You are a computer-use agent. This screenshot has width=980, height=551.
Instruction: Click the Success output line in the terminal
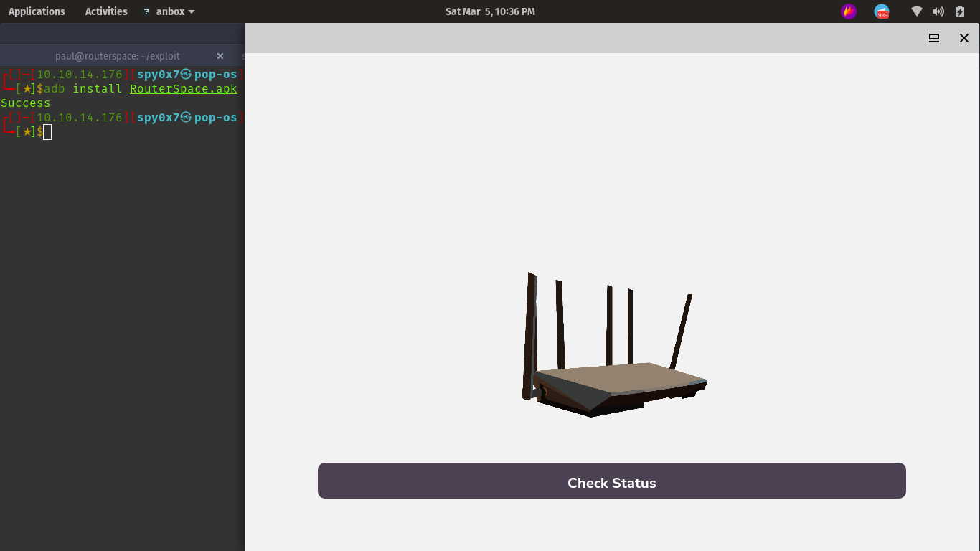(x=25, y=103)
